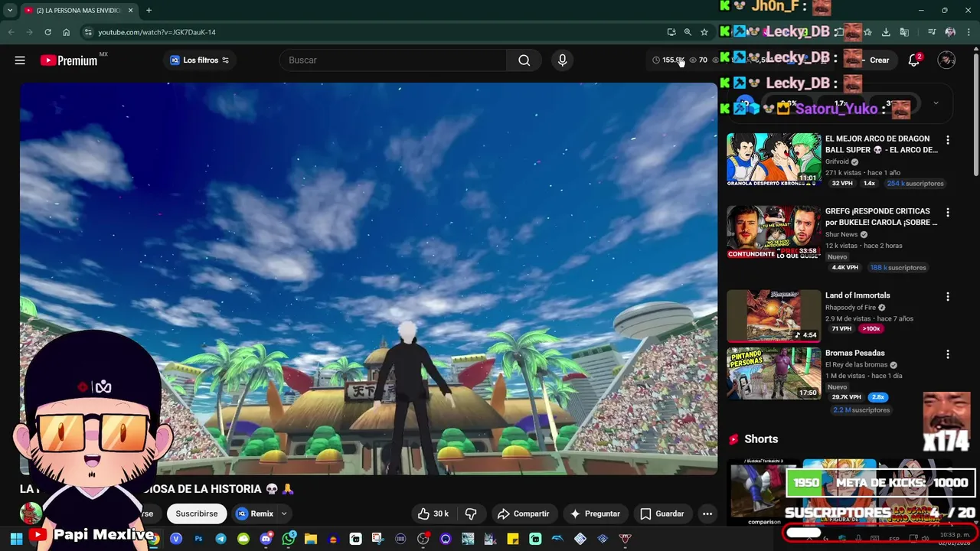Open the YouTube account avatar menu

946,60
